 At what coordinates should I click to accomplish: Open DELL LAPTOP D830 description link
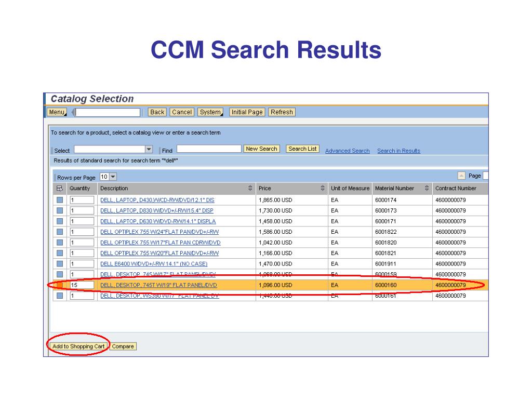[157, 211]
